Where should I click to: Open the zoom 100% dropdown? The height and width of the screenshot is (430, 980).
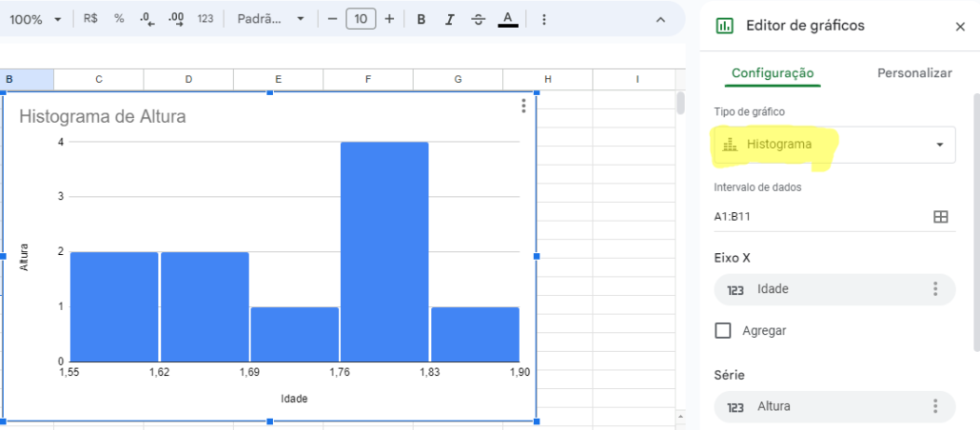tap(38, 19)
